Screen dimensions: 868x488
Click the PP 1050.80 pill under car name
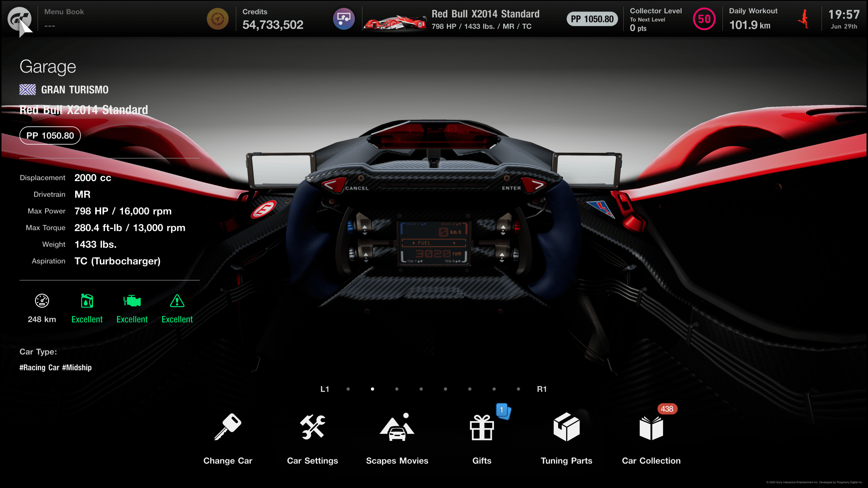50,135
